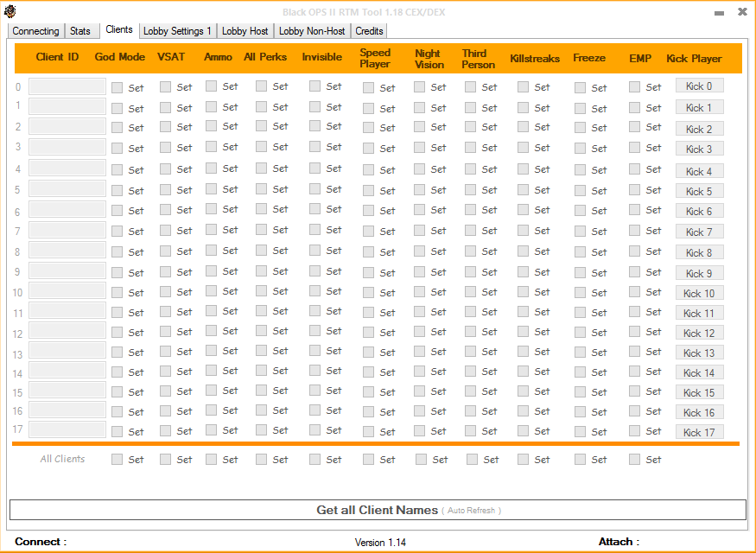Click the Attach status label
Screen dimensions: 756x553
point(619,542)
